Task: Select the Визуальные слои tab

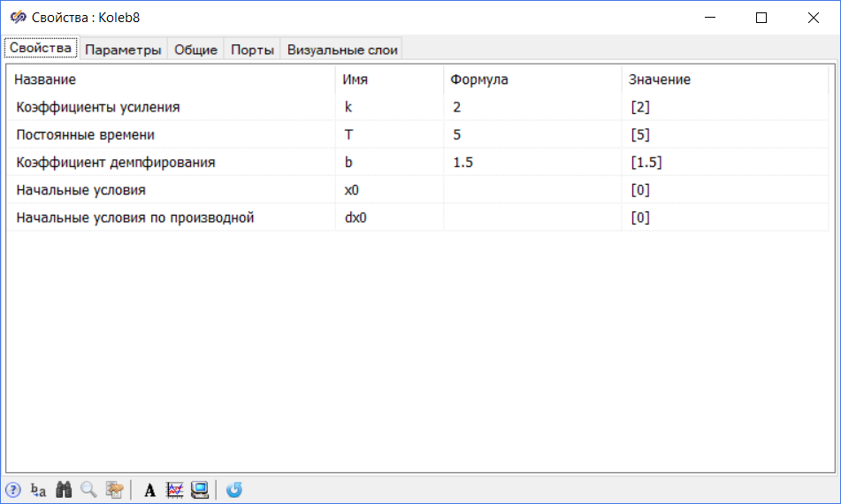Action: (342, 50)
